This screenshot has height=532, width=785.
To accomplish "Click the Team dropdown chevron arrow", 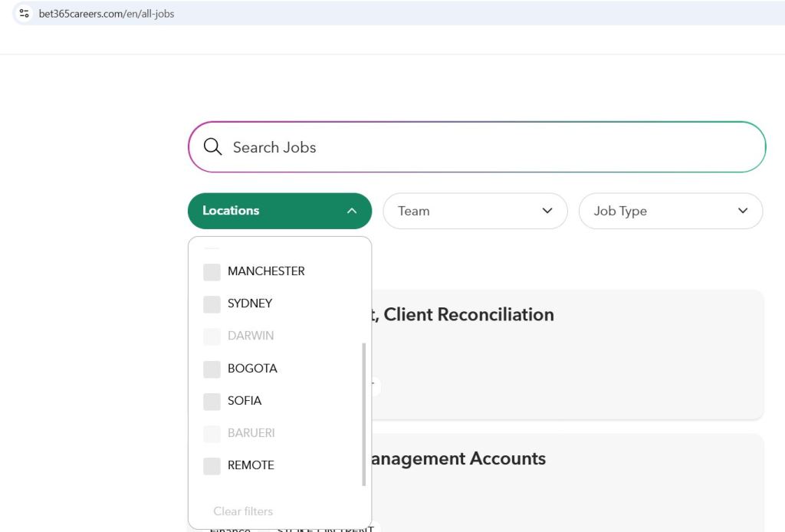I will [547, 211].
